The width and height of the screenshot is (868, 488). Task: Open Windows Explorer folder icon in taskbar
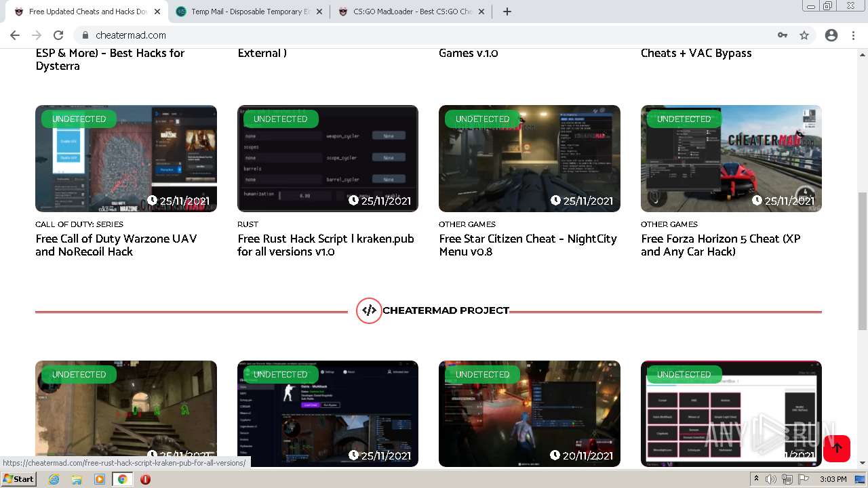tap(77, 479)
